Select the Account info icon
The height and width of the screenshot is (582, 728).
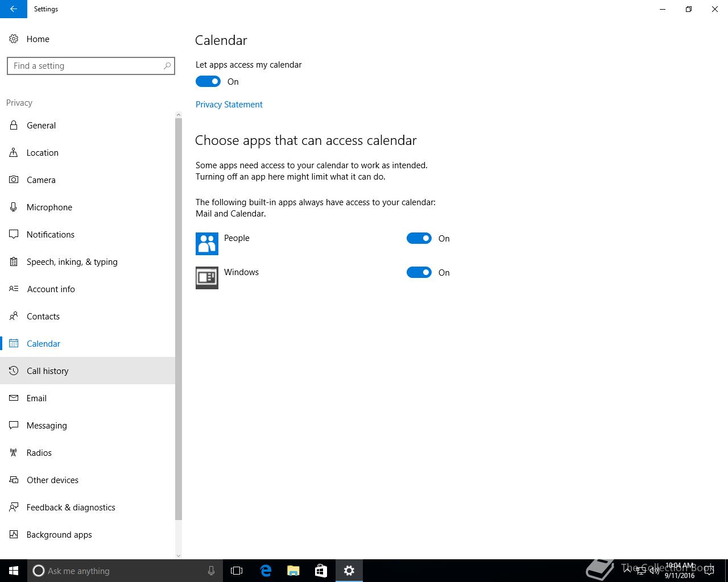point(14,289)
